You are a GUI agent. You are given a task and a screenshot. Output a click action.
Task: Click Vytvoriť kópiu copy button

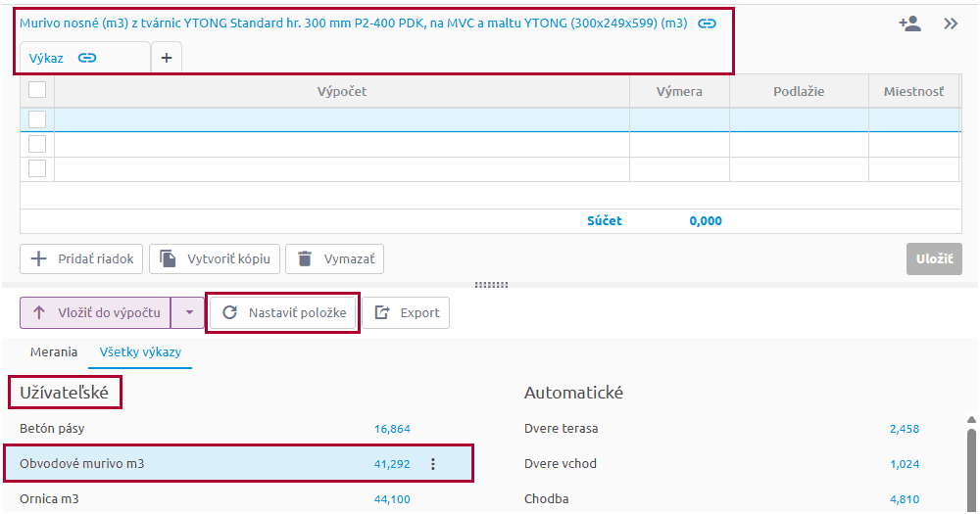(215, 259)
